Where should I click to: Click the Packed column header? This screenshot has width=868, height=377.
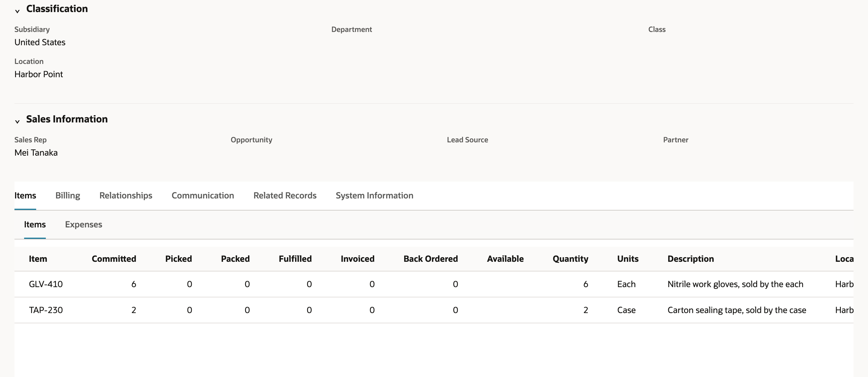pyautogui.click(x=235, y=259)
